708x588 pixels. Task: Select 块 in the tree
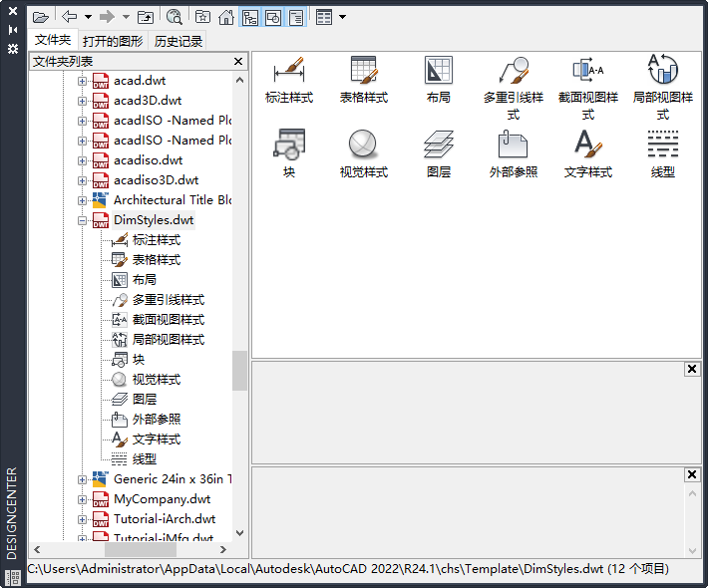coord(139,360)
